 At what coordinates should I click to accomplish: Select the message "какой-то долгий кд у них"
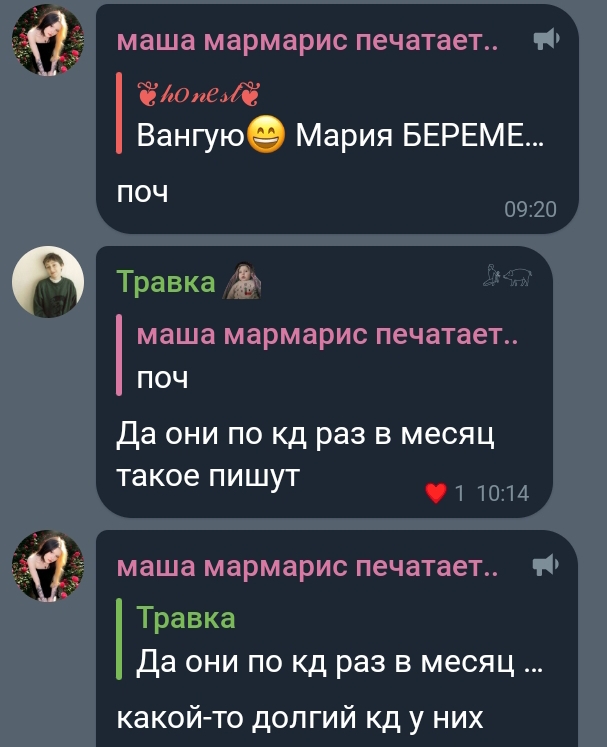(x=300, y=718)
